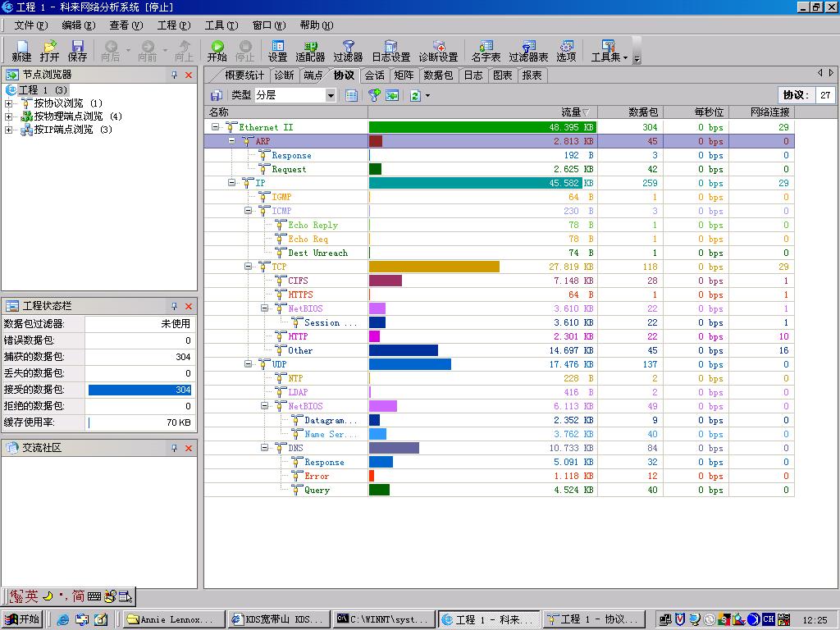The image size is (840, 630).
Task: Toggle the pin on the 交流社区 panel
Action: pyautogui.click(x=174, y=448)
